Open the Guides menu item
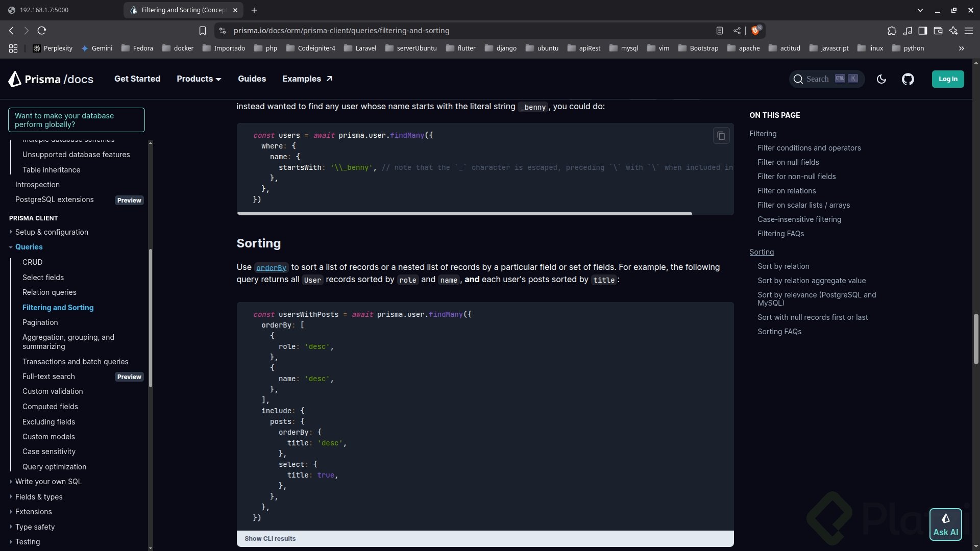 point(252,79)
